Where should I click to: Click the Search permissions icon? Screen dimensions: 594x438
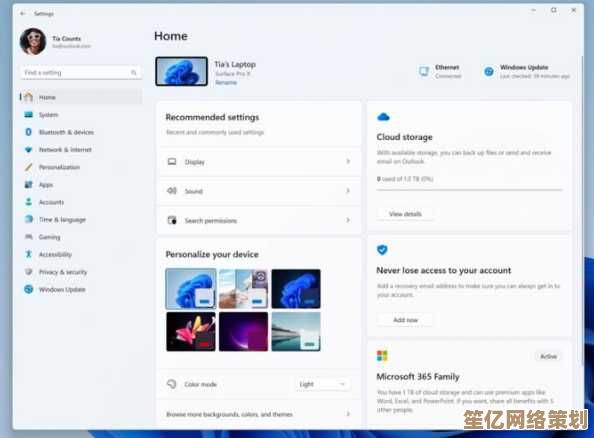coord(172,220)
